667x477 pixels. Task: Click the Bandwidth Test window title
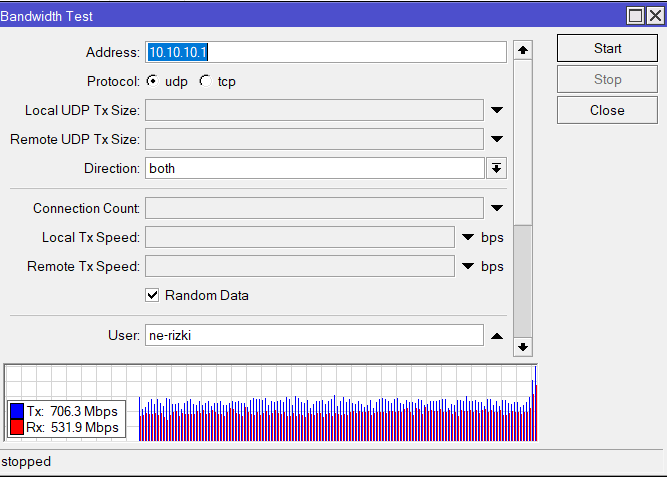click(x=46, y=16)
